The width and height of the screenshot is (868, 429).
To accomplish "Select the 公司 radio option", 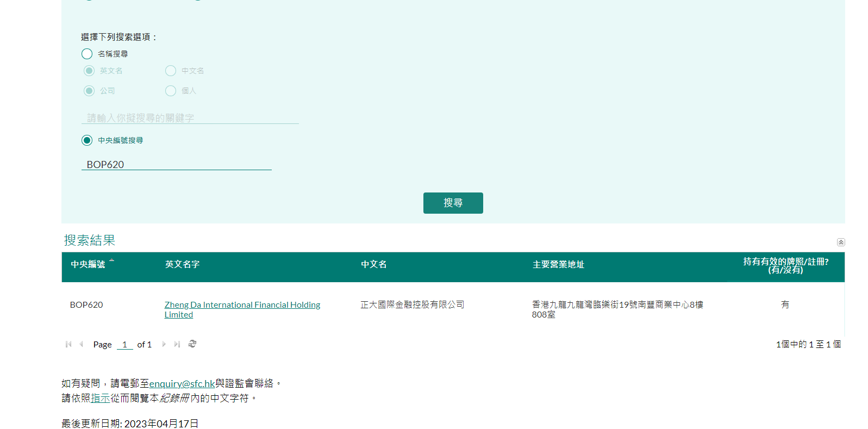I will 89,91.
